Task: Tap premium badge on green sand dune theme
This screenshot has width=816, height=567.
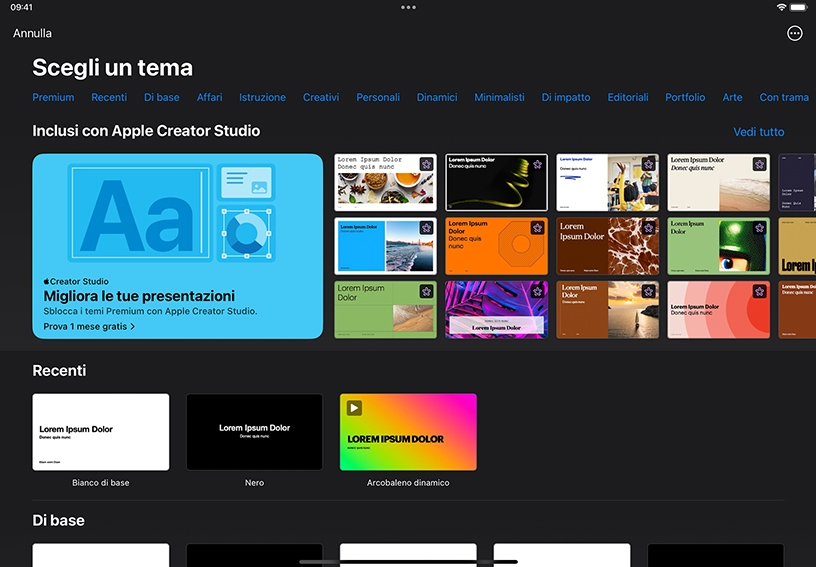Action: pyautogui.click(x=426, y=291)
